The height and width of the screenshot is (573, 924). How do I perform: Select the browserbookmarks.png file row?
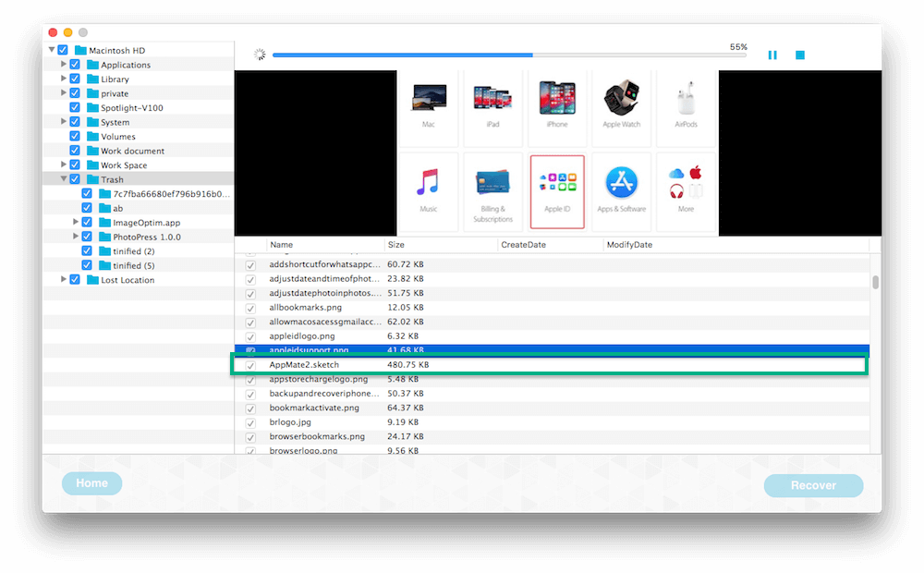coord(553,437)
